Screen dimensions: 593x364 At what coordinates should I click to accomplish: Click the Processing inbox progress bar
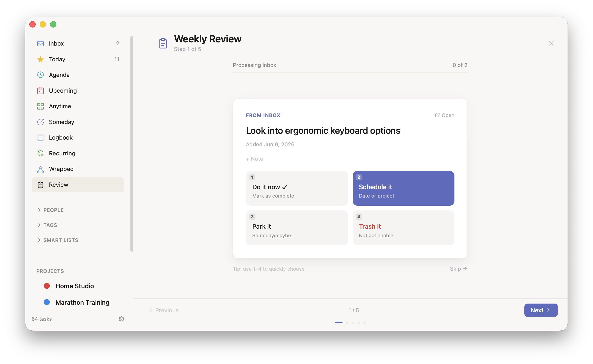point(350,72)
